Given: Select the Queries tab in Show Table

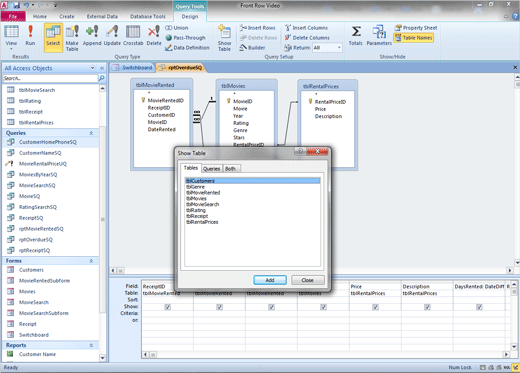Looking at the screenshot, I should point(211,169).
